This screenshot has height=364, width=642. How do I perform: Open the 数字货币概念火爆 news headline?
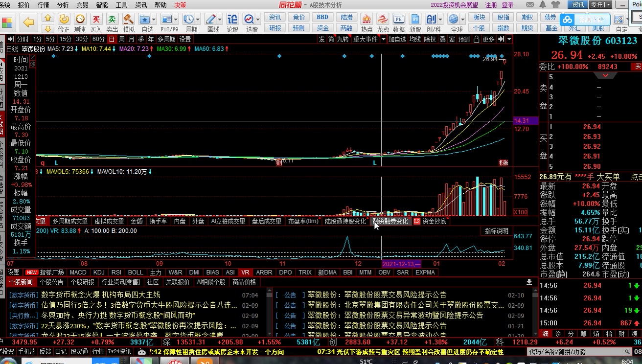(100, 295)
